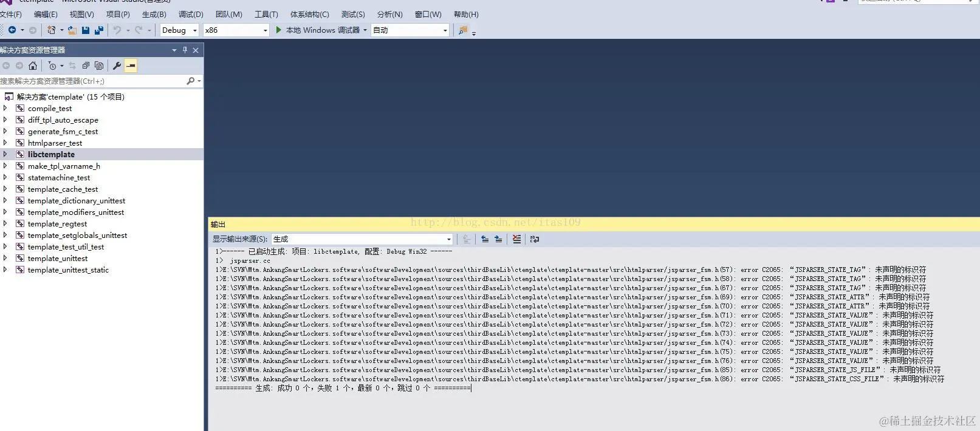Screen dimensions: 980x431
Task: Select the template_regtest project
Action: 57,223
